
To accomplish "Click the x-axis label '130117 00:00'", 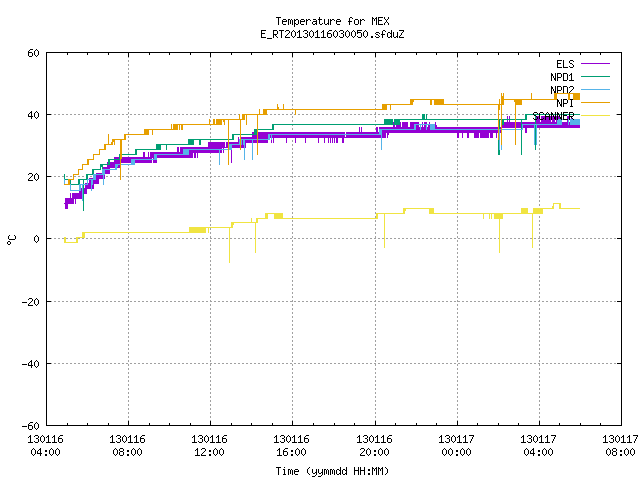I will click(x=456, y=446).
